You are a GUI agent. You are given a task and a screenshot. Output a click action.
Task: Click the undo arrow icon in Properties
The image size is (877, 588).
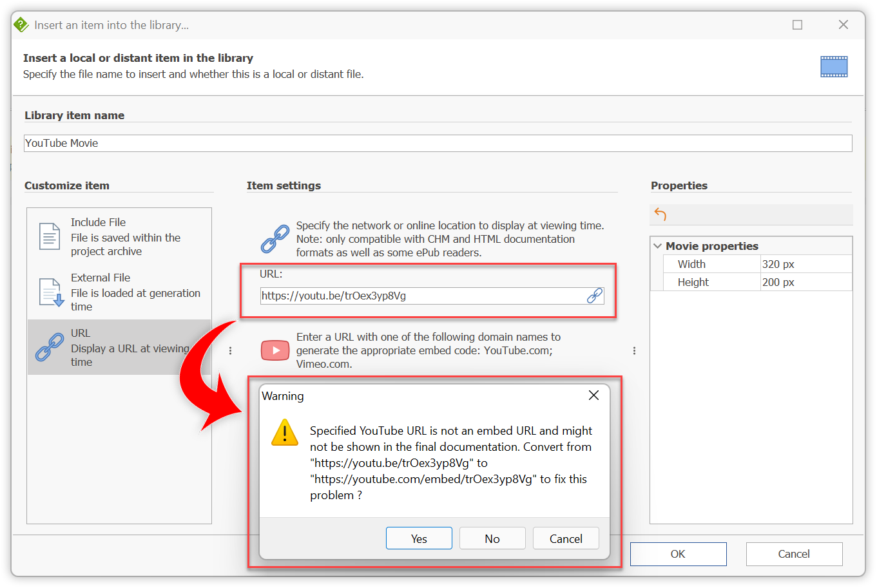coord(660,214)
